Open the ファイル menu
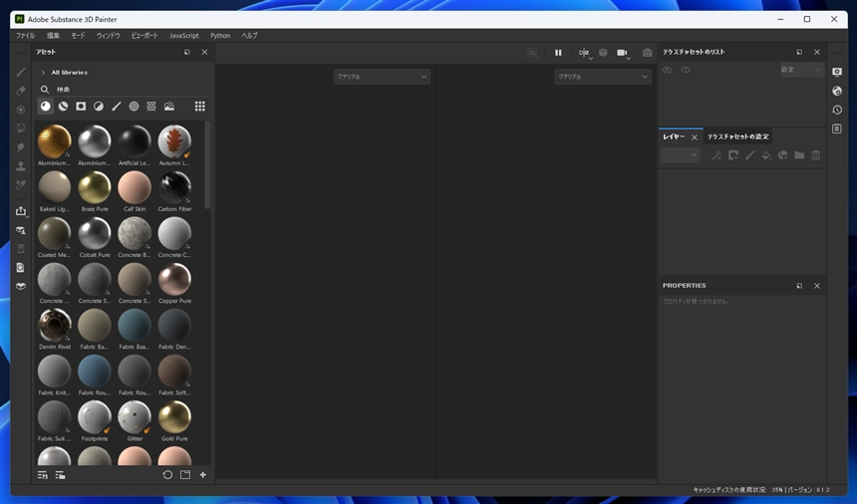Image resolution: width=857 pixels, height=504 pixels. click(25, 36)
